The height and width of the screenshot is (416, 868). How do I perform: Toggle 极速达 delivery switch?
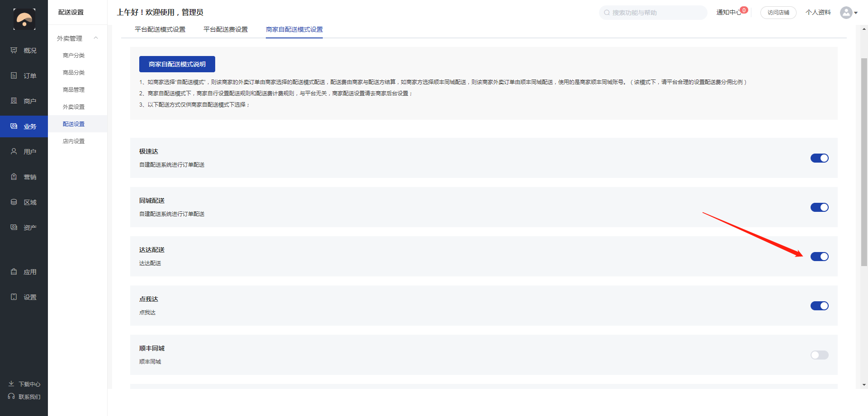[819, 158]
